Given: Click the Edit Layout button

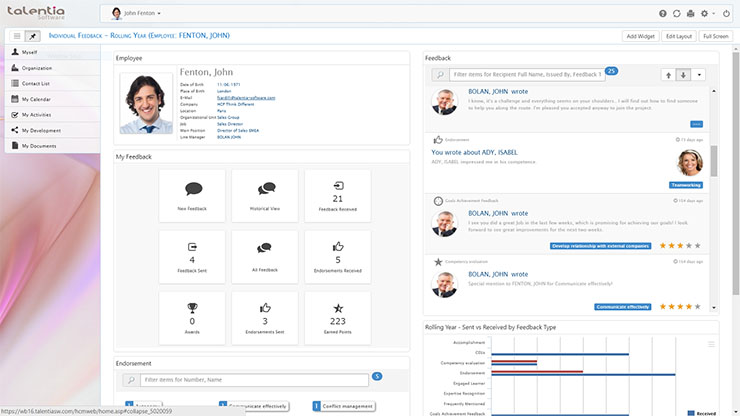Looking at the screenshot, I should [x=678, y=36].
